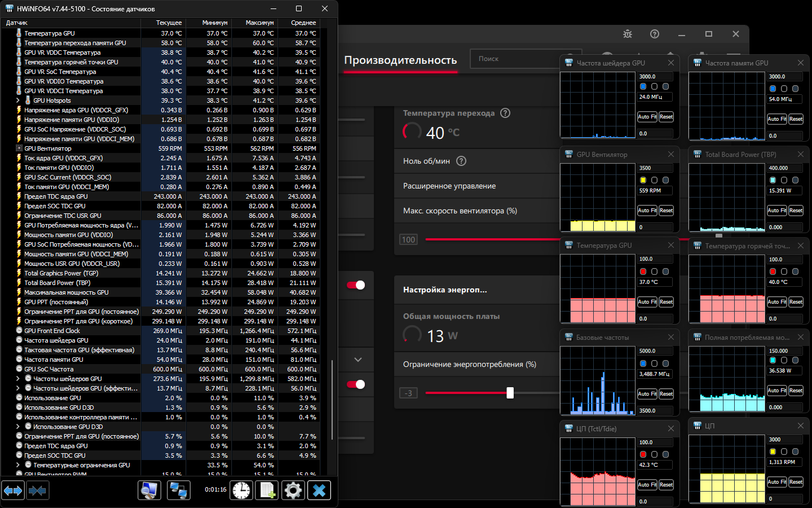Open the help icon in AMD Software title bar
Screen dimensions: 812x508
tap(655, 34)
